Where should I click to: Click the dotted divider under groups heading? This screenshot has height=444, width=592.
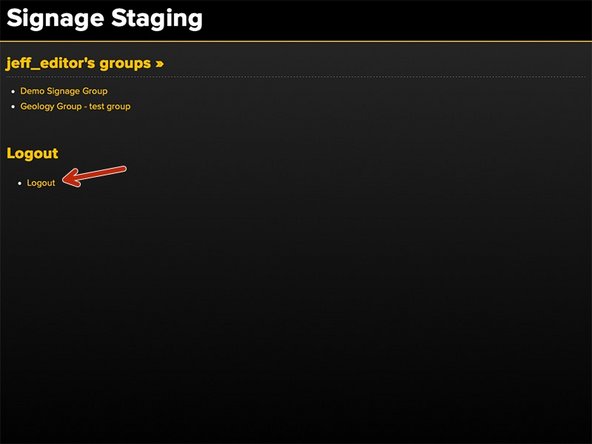coord(296,77)
